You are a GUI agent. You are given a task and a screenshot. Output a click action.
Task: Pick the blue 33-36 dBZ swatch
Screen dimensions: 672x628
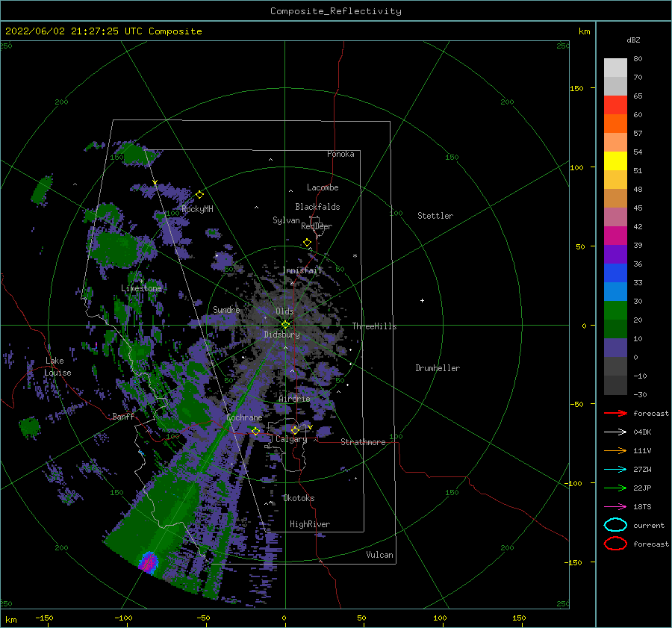pos(615,273)
